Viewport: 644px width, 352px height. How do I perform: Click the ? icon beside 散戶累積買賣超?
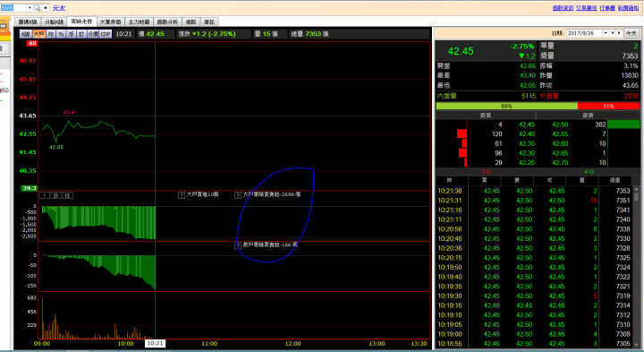coord(238,245)
